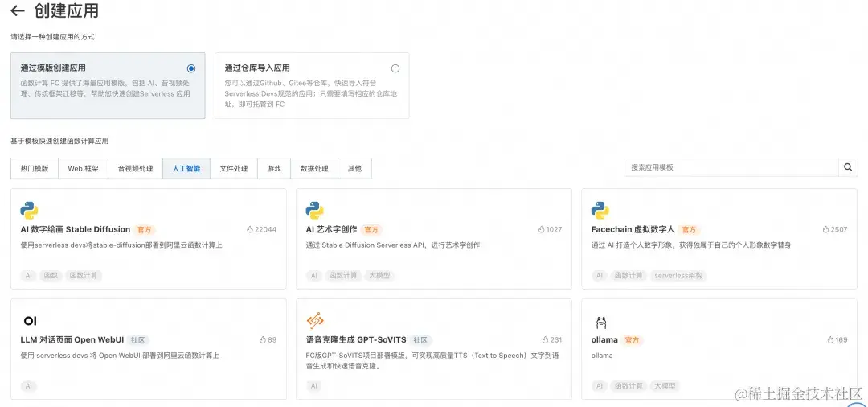Click 社区 badge on GPT-SoVITS card
Viewport: 868px width, 407px height.
421,340
